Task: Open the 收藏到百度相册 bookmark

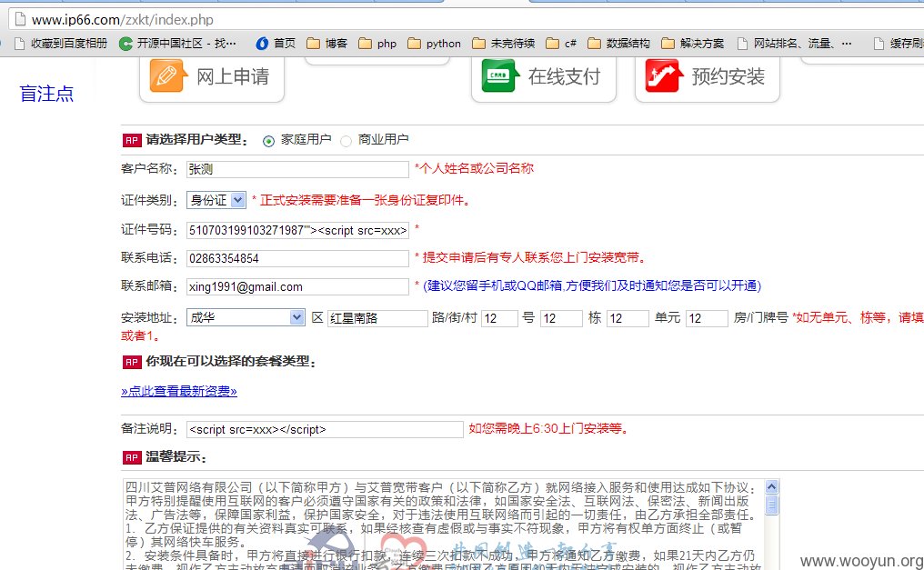Action: click(x=61, y=43)
